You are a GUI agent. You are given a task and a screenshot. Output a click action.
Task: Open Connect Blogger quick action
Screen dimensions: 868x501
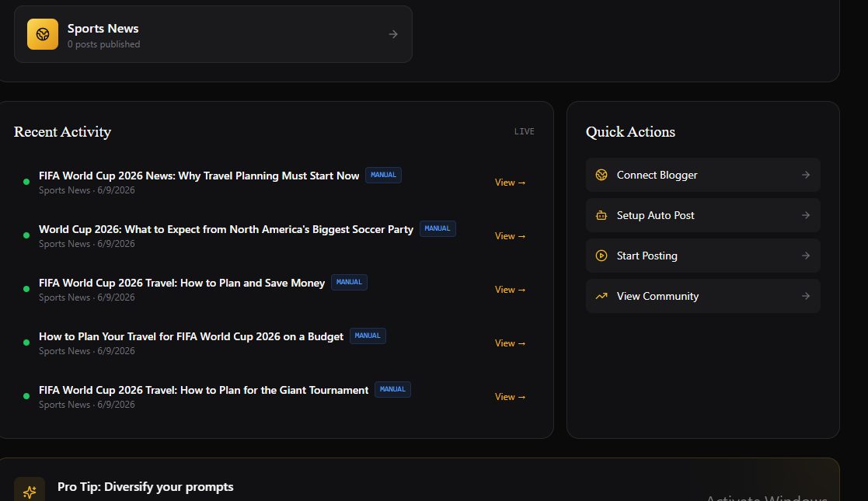[x=703, y=175]
